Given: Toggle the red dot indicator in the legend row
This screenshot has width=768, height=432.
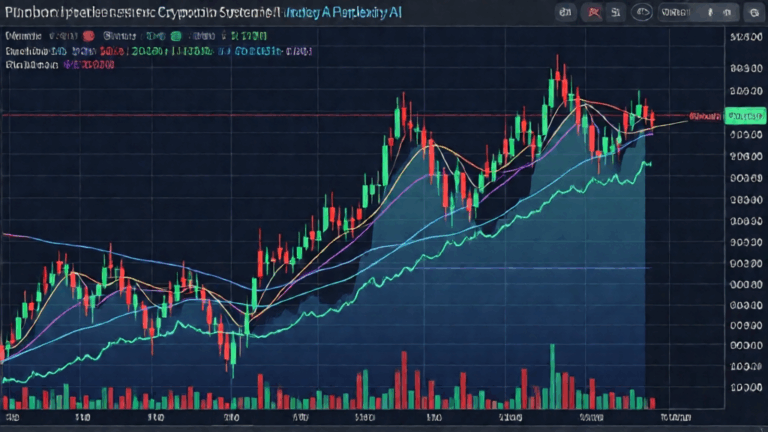Looking at the screenshot, I should point(88,34).
